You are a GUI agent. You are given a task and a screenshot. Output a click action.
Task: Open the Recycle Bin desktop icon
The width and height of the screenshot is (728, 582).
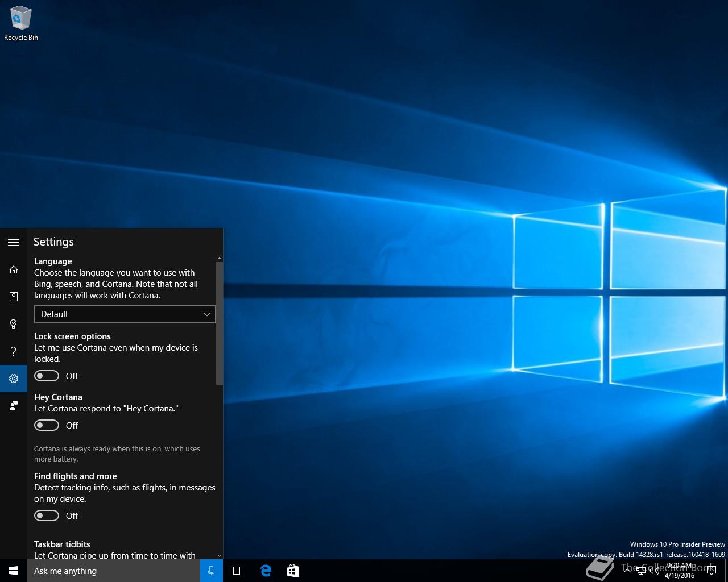click(21, 24)
